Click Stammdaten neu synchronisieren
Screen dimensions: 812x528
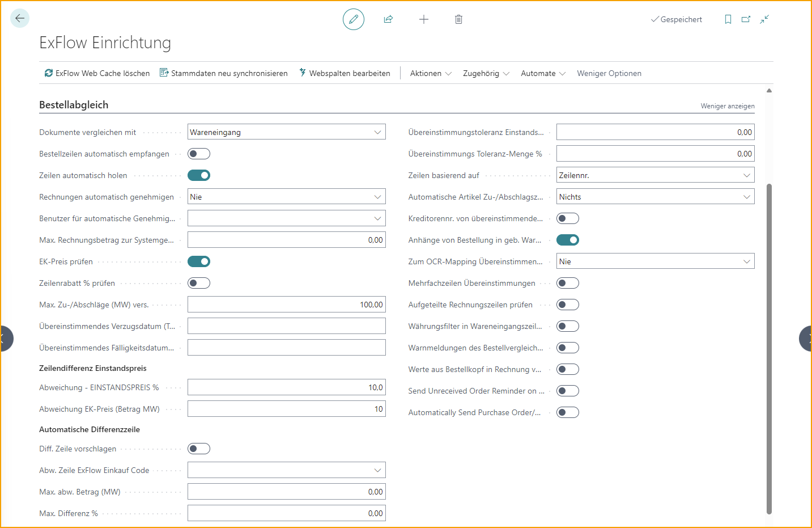tap(224, 73)
